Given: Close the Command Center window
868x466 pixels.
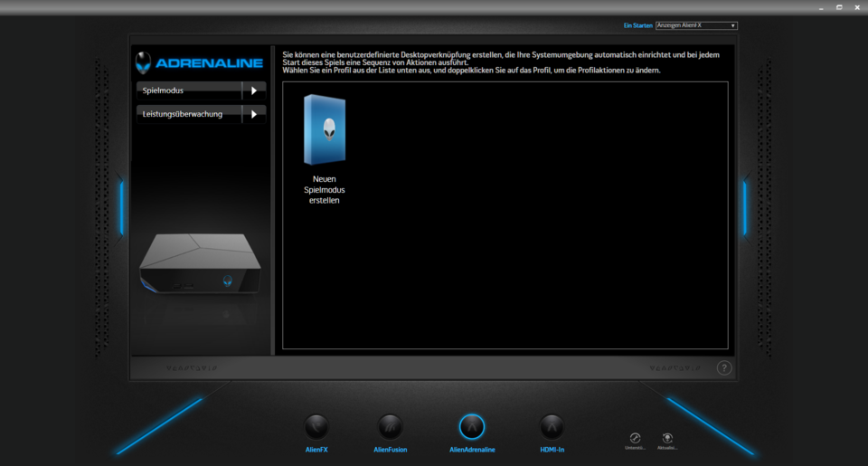Looking at the screenshot, I should click(x=857, y=7).
